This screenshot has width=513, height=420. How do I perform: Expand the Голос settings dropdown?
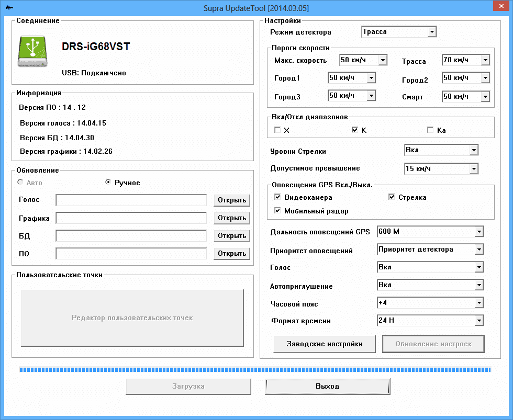[x=430, y=267]
